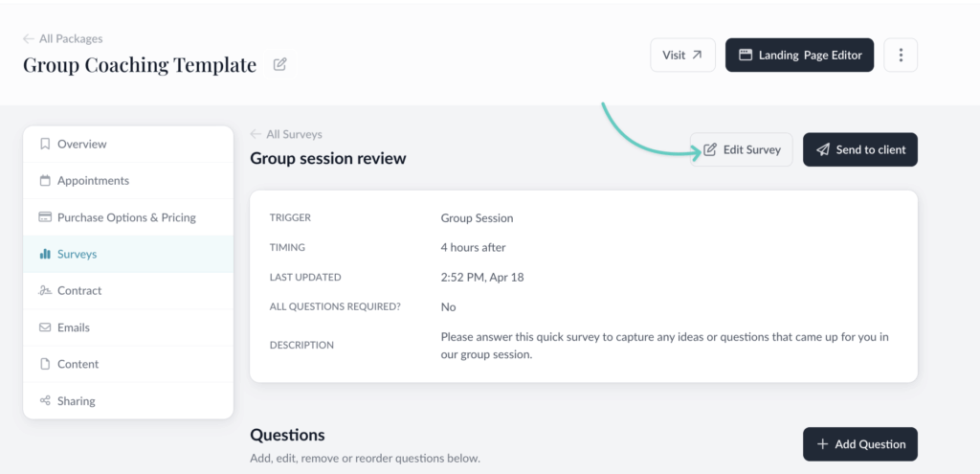980x474 pixels.
Task: Switch to the Appointments tab
Action: pos(93,181)
